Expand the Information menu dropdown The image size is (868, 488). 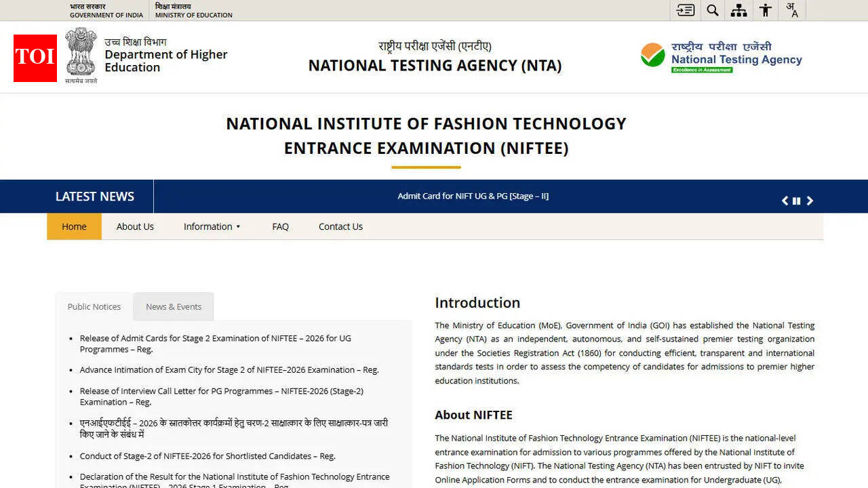212,226
